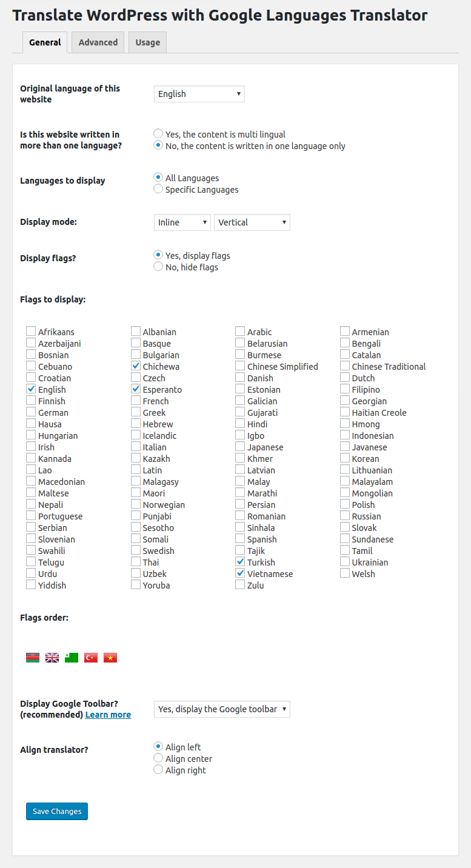Choose Align left radio button
This screenshot has height=868, width=471.
pyautogui.click(x=159, y=747)
